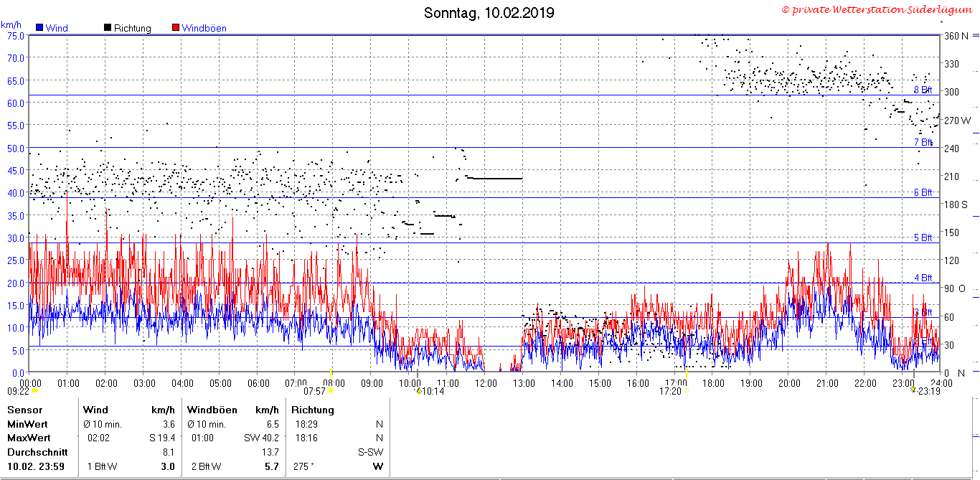The image size is (980, 480).
Task: Select the Windböen legend label
Action: [x=204, y=29]
